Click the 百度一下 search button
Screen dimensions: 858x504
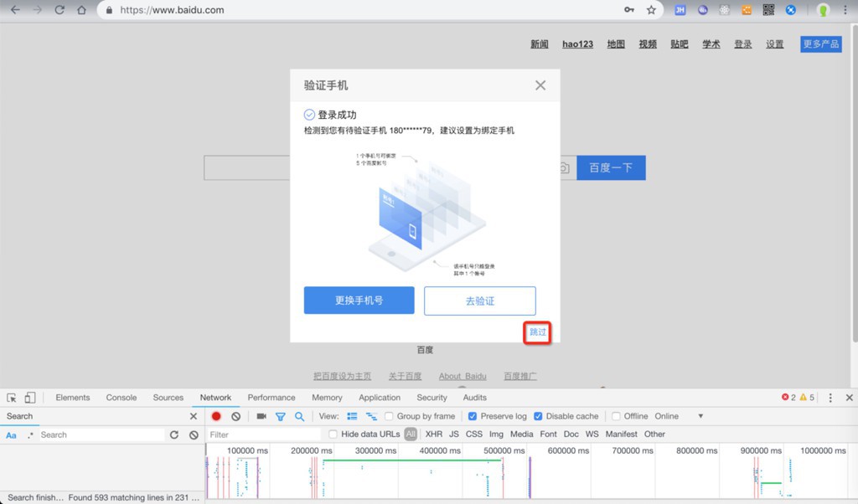[x=611, y=167]
